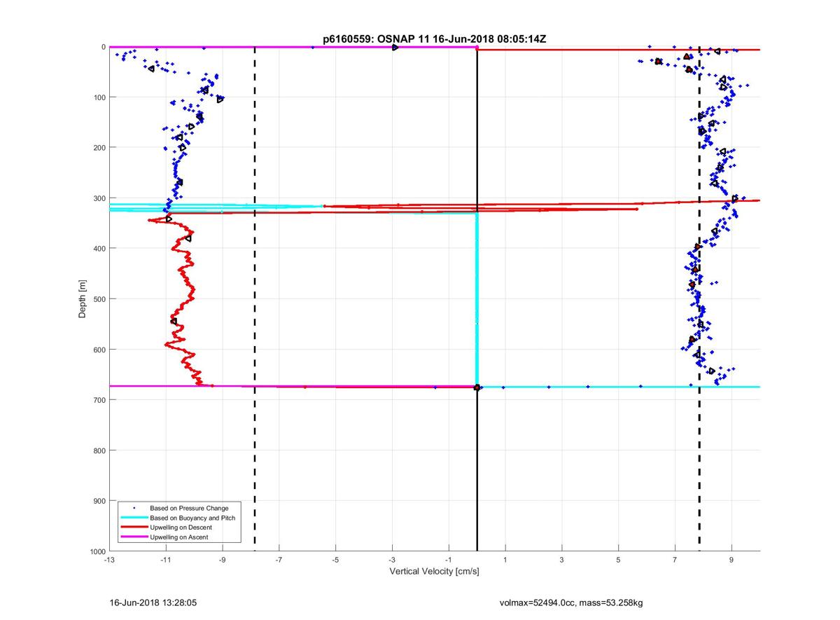The height and width of the screenshot is (620, 840).
Task: Click the red line sample in the legend
Action: 134,528
